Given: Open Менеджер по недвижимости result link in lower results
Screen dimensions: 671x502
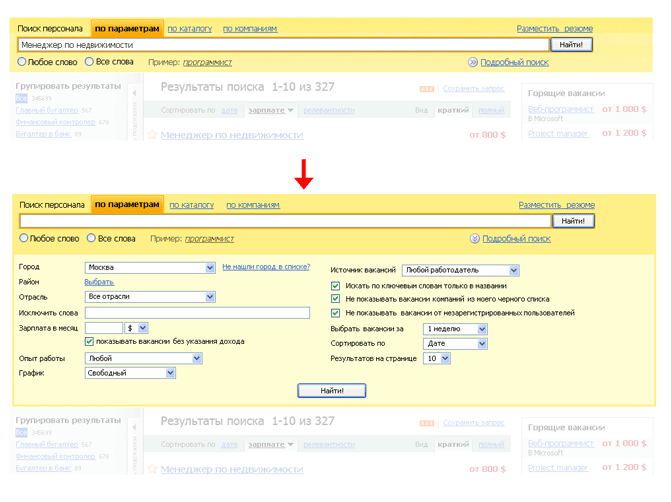Looking at the screenshot, I should tap(232, 469).
